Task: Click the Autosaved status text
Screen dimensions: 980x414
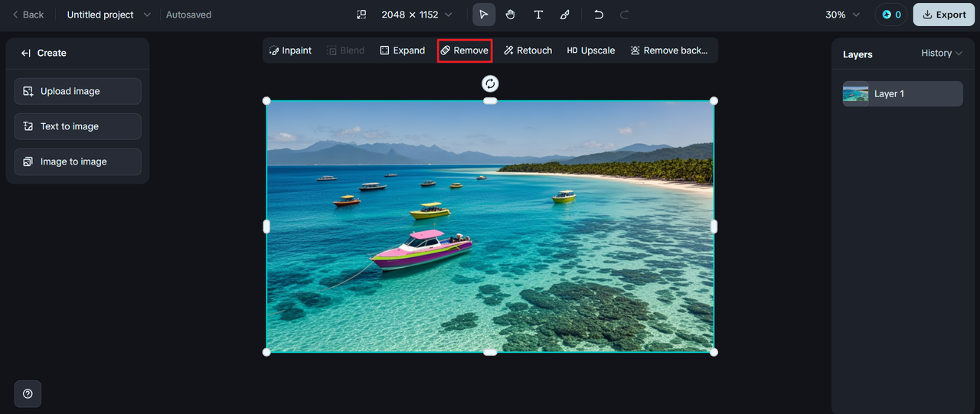Action: 188,15
